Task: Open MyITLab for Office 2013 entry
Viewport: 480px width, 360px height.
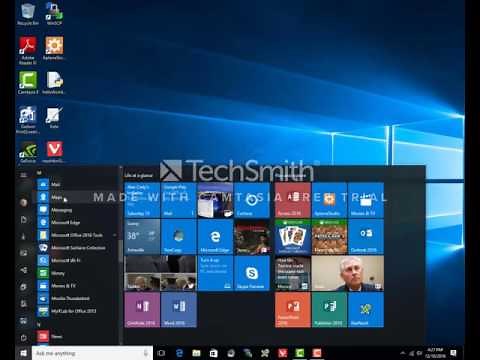Action: [x=77, y=311]
